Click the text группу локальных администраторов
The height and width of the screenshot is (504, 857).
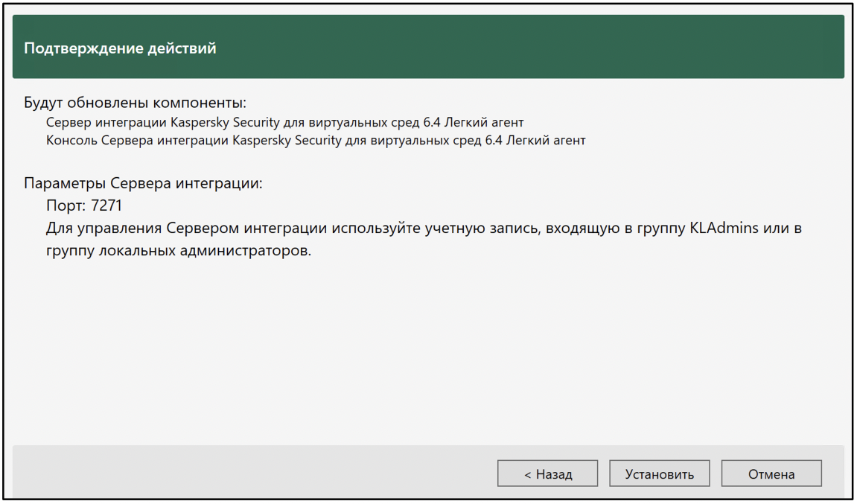coord(178,252)
